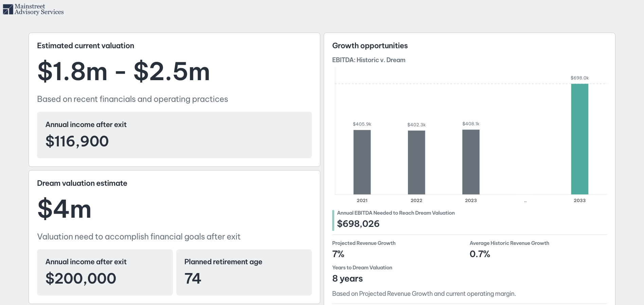This screenshot has height=305, width=644.
Task: Click the $405.9k bar value label
Action: click(x=362, y=124)
